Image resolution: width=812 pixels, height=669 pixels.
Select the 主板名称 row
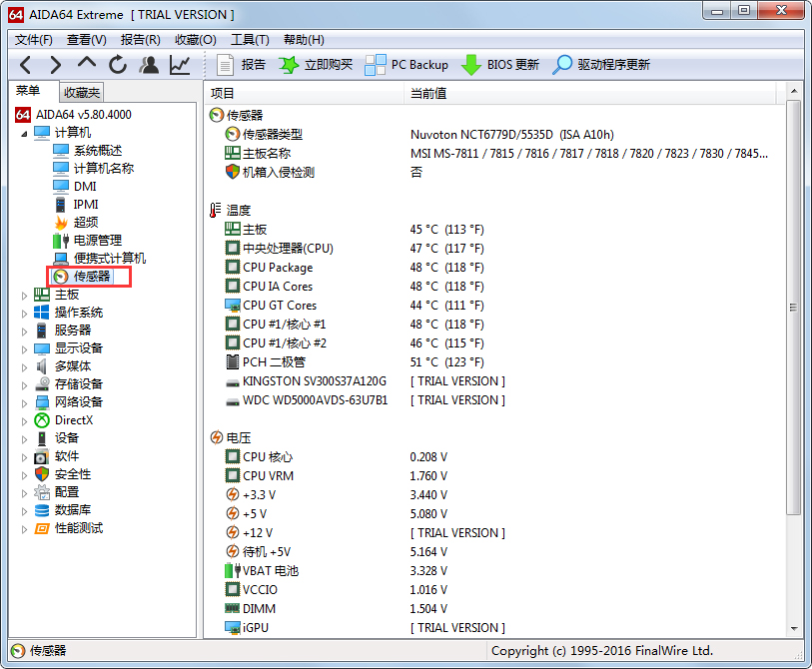pyautogui.click(x=494, y=154)
